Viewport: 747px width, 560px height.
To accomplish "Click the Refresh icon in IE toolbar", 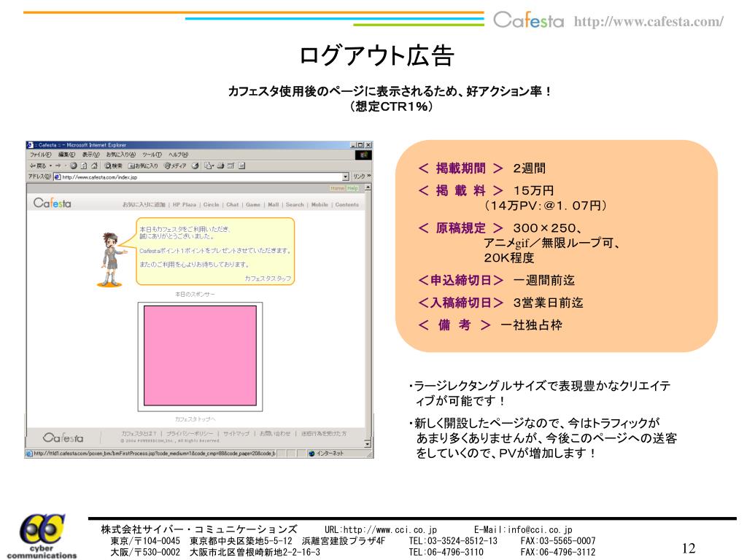I will (84, 166).
